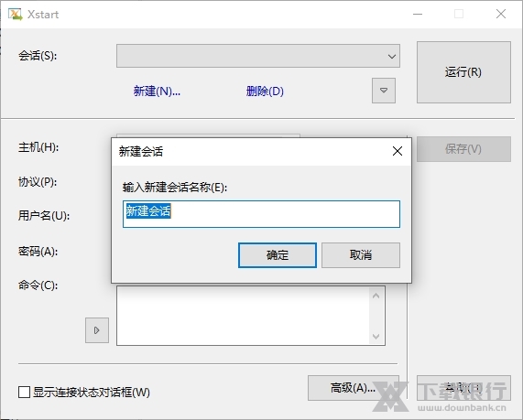Open the small arrow menu next to 删除(D)
Image resolution: width=523 pixels, height=420 pixels.
pos(384,91)
